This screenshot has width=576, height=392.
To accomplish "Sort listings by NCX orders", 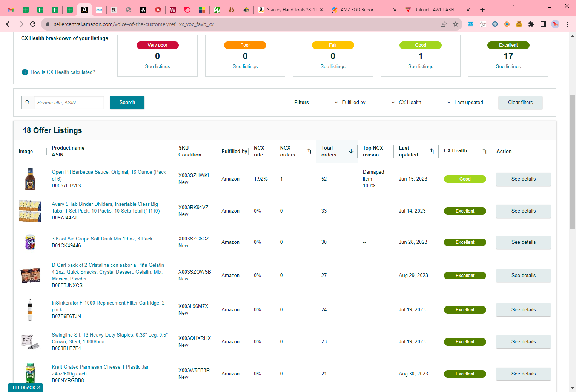I will click(x=310, y=151).
